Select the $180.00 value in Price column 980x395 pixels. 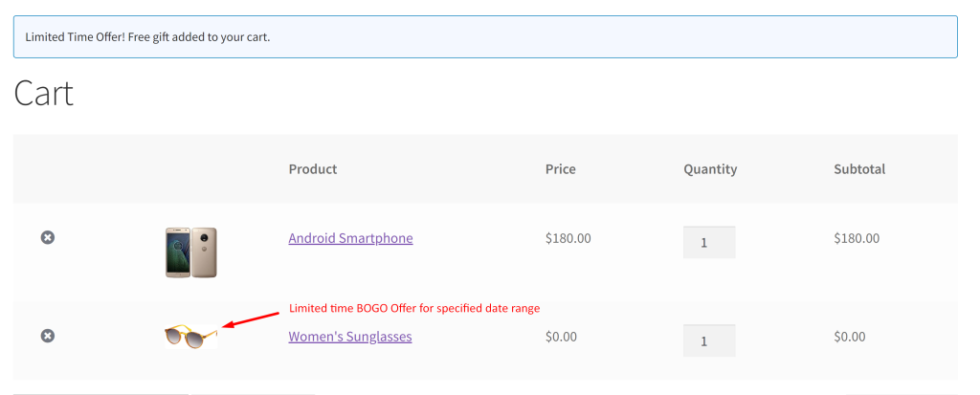(x=568, y=238)
